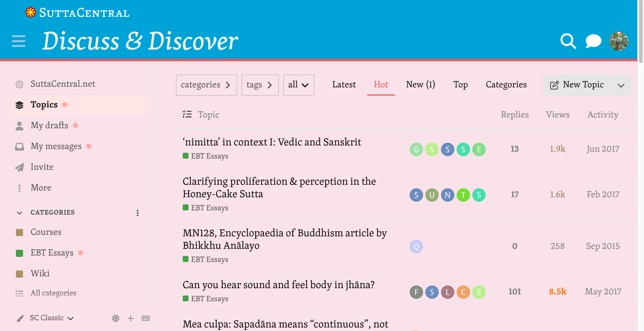Switch to the Latest tab
Viewport: 644px width, 331px height.
344,85
